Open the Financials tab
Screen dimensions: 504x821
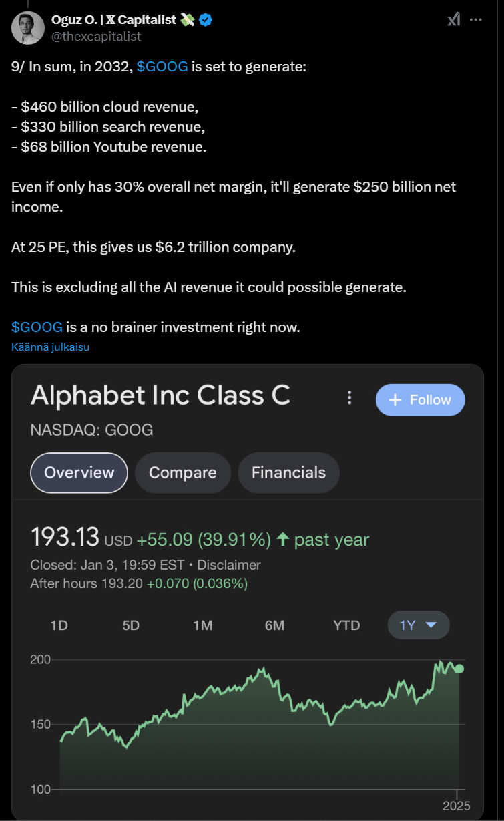click(288, 472)
